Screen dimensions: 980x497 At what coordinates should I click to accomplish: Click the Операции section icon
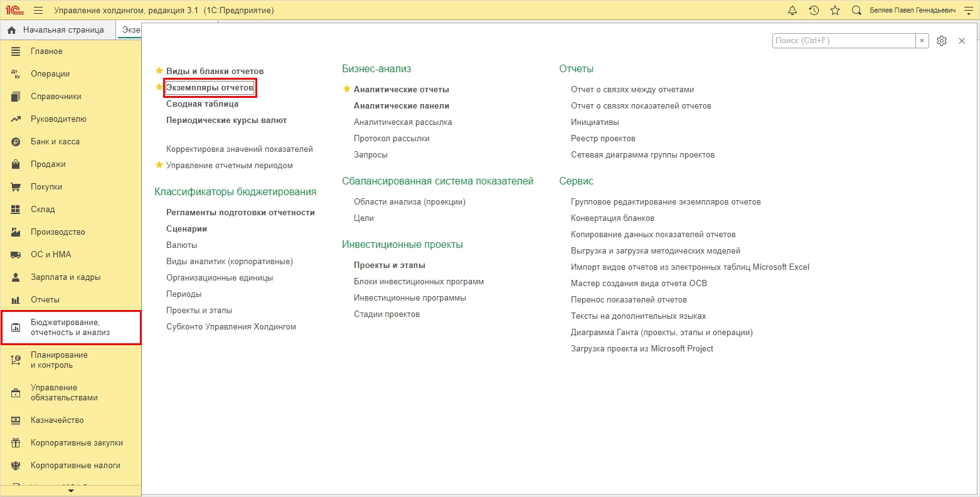pos(16,74)
